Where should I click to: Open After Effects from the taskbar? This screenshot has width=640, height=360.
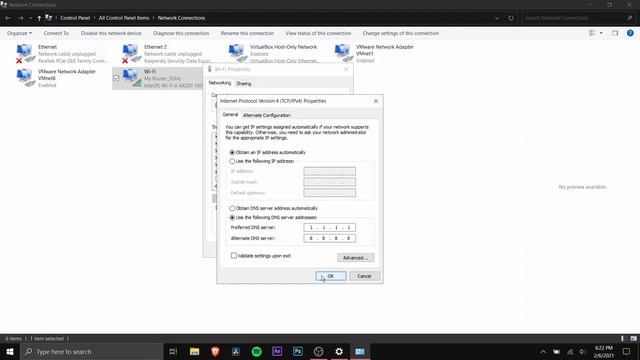point(277,351)
